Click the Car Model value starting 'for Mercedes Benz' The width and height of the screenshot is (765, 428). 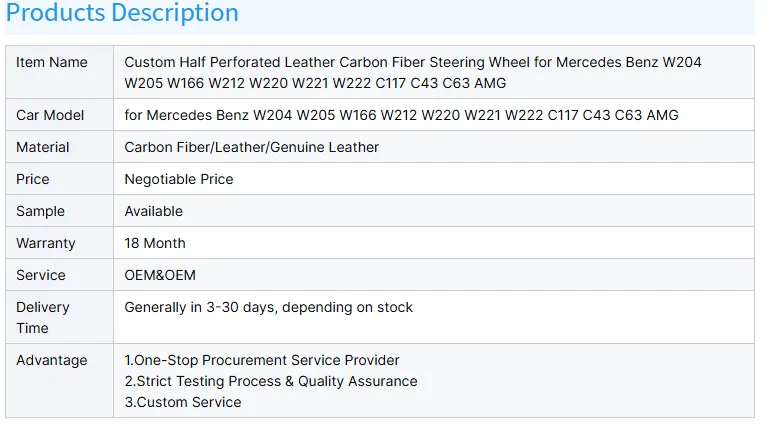[401, 115]
